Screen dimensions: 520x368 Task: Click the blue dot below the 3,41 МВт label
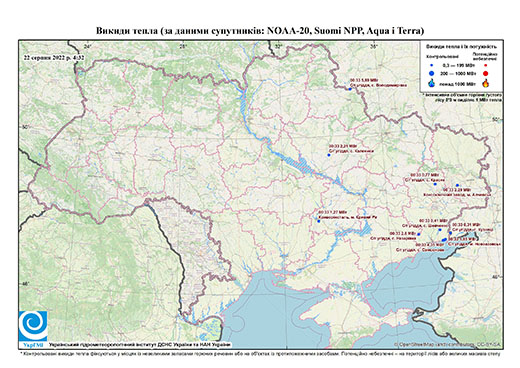(440, 230)
